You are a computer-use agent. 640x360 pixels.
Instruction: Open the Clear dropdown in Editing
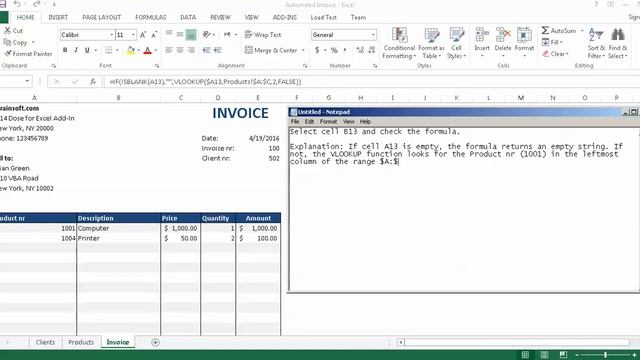pos(555,53)
